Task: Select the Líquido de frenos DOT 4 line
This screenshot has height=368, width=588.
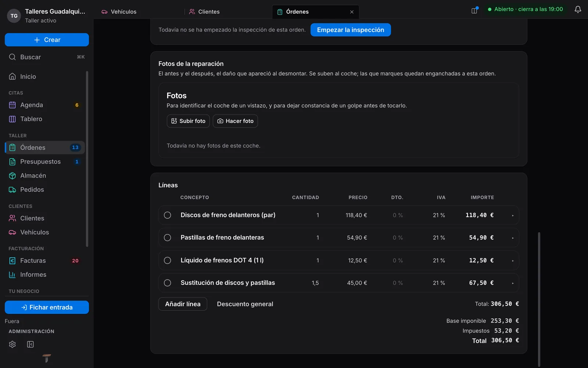Action: pyautogui.click(x=168, y=261)
